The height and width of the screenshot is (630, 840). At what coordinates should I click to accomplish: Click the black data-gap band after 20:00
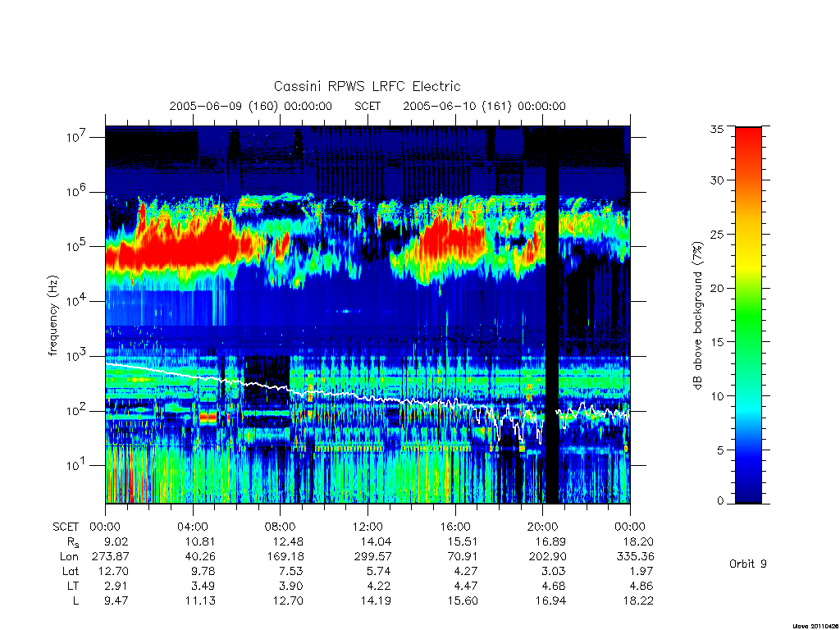[x=552, y=315]
